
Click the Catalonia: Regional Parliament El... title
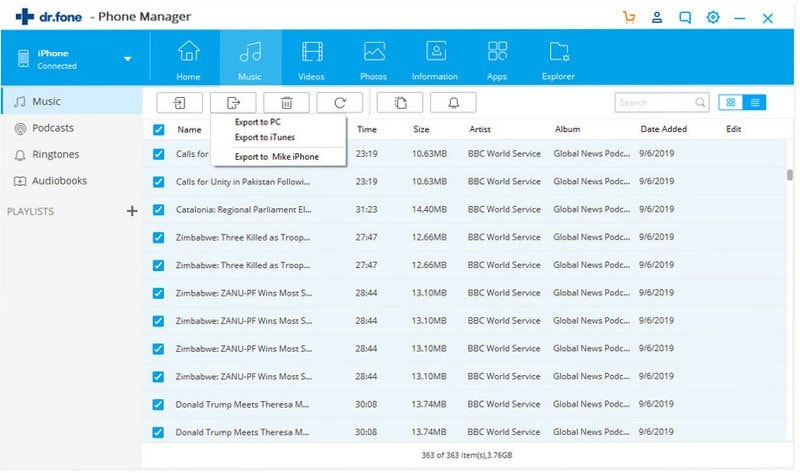[x=243, y=210]
